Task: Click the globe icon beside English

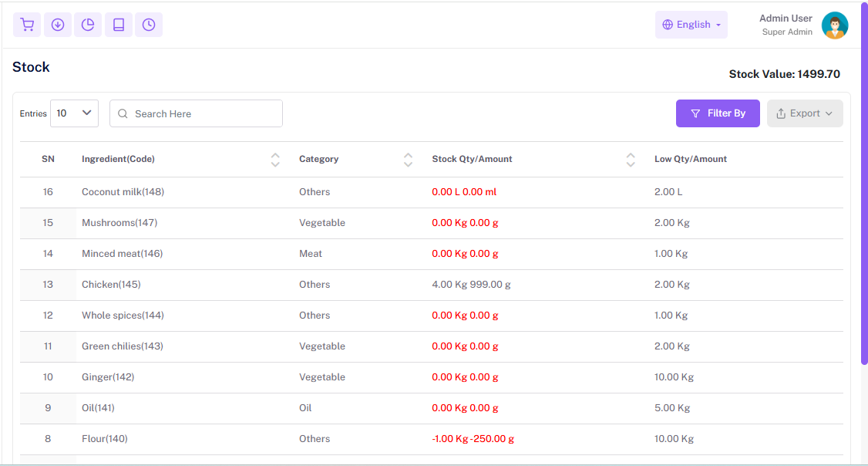Action: coord(668,25)
